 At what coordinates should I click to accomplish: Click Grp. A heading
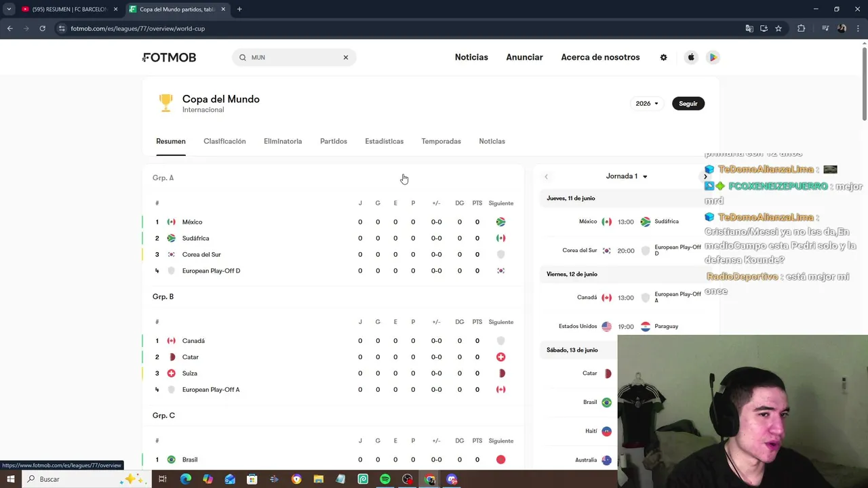pos(163,178)
